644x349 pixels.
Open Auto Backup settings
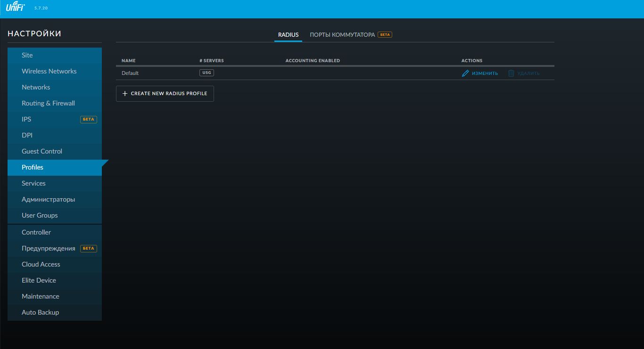pyautogui.click(x=40, y=312)
